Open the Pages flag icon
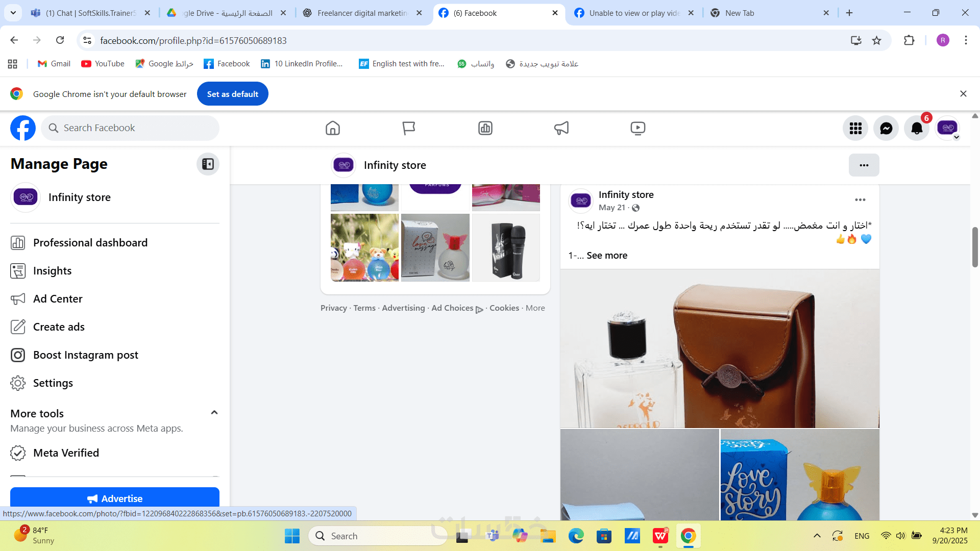 (x=408, y=128)
